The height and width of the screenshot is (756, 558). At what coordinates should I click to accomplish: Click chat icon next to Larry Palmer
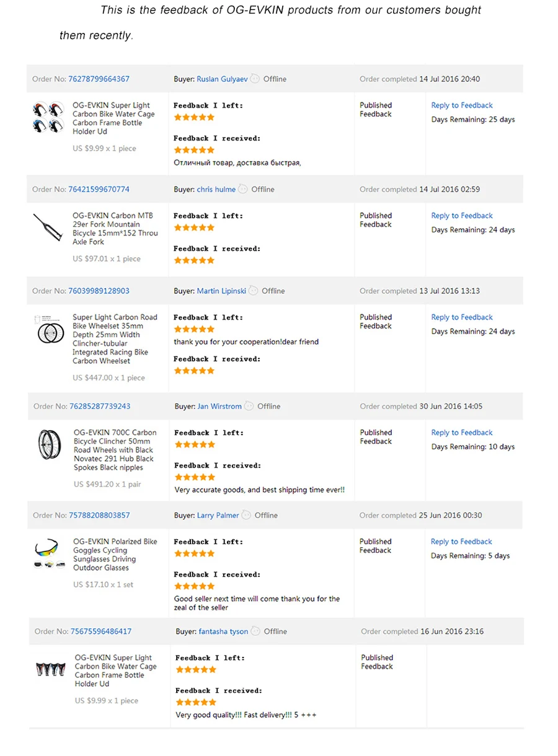[x=246, y=515]
